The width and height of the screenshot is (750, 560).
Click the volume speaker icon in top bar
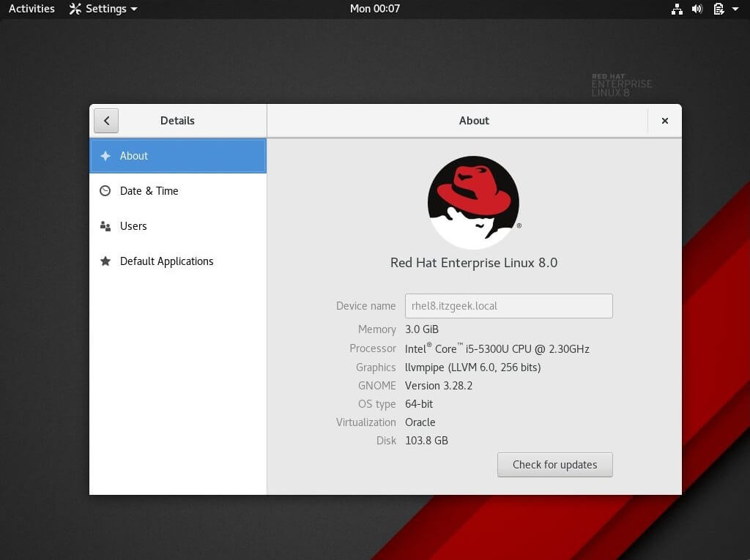[x=697, y=9]
